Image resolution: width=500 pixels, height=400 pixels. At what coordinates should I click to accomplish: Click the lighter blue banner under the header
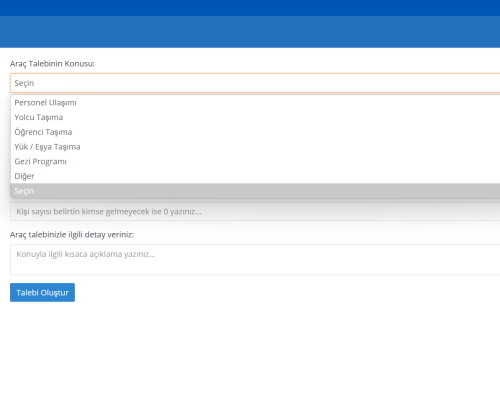[250, 32]
